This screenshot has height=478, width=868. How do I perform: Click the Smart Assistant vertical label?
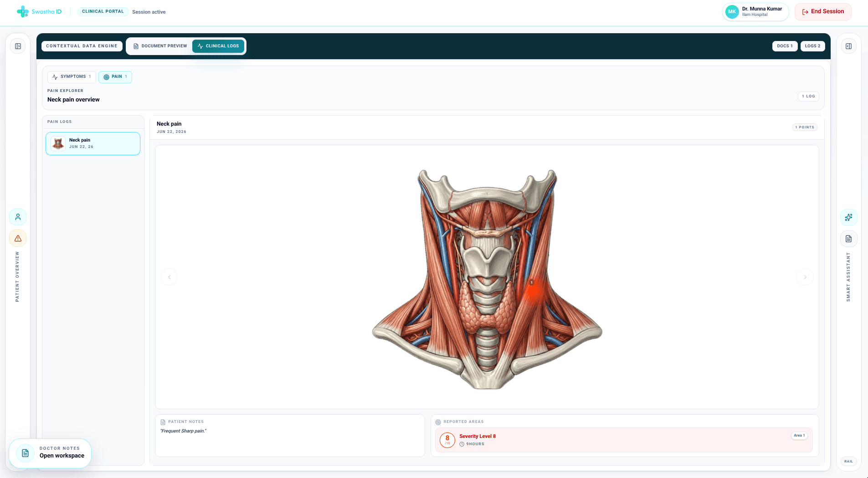click(x=848, y=277)
